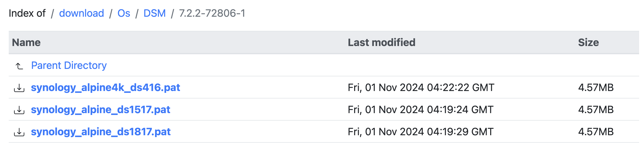This screenshot has width=644, height=145.
Task: Click the ds1517 modified date 04:19:24 GMT
Action: point(421,110)
